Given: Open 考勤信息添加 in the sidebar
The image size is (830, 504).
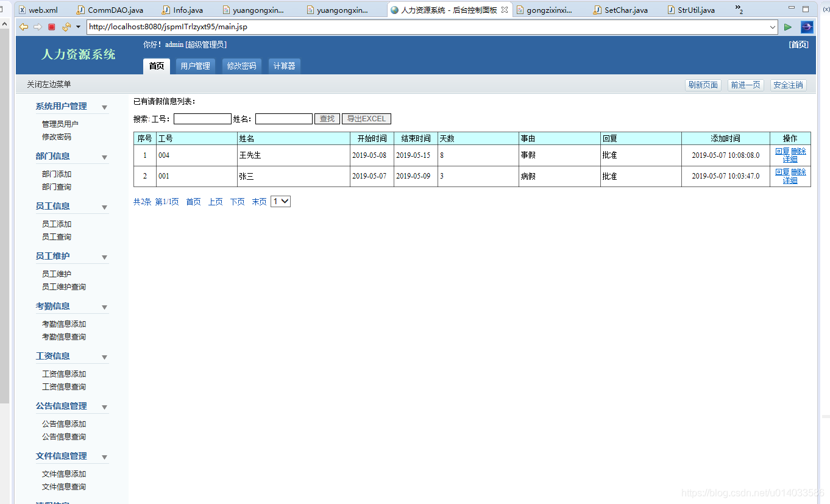Looking at the screenshot, I should (x=64, y=324).
